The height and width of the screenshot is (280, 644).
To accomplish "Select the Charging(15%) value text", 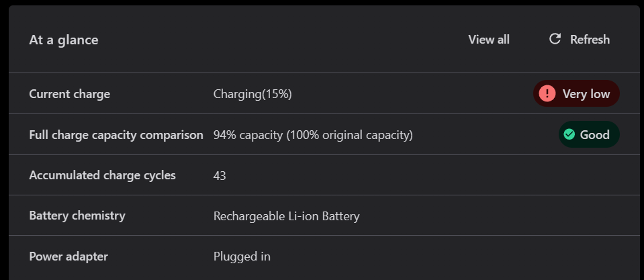I will coord(252,94).
